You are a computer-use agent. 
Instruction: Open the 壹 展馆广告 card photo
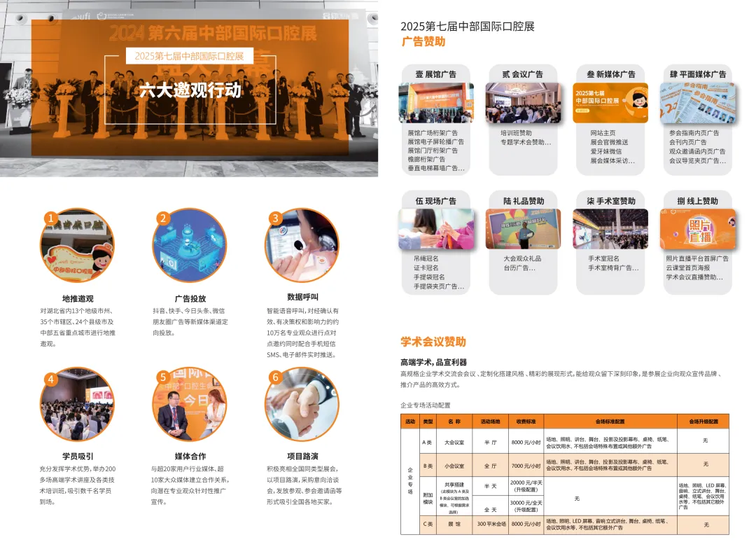coord(436,103)
